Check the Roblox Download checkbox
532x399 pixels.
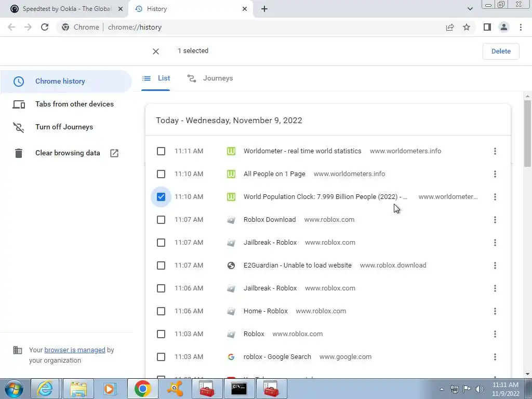pos(161,220)
